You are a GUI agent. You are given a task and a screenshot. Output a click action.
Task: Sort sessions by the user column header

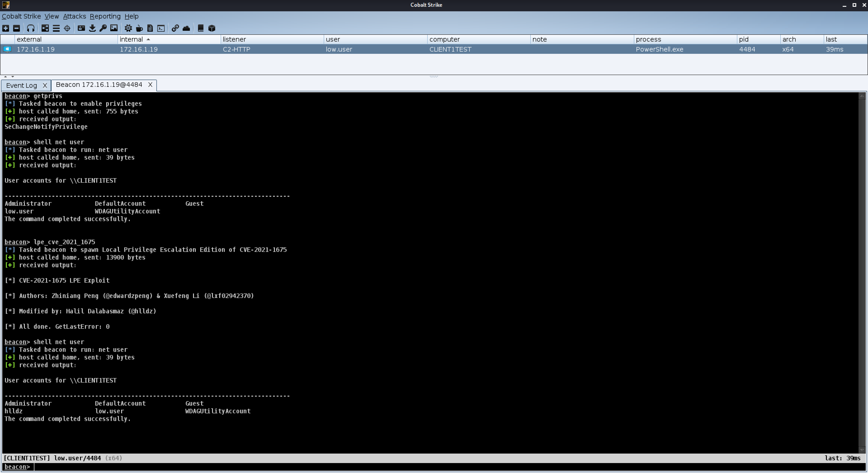[375, 39]
